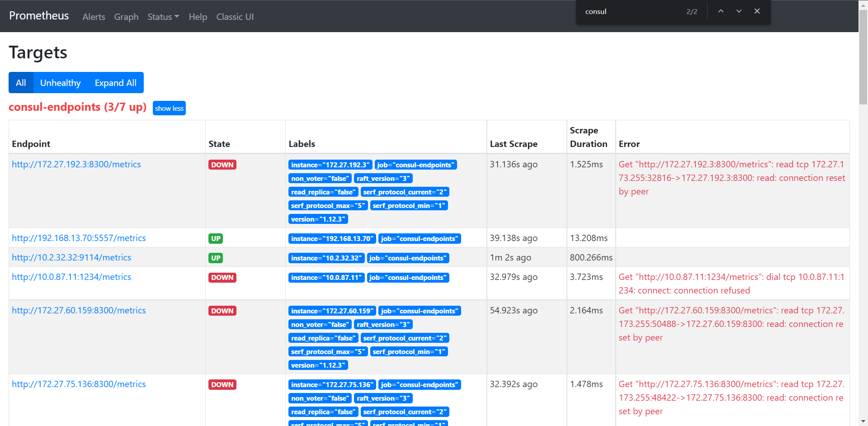The image size is (868, 426).
Task: Switch to Classic UI
Action: pyautogui.click(x=235, y=17)
